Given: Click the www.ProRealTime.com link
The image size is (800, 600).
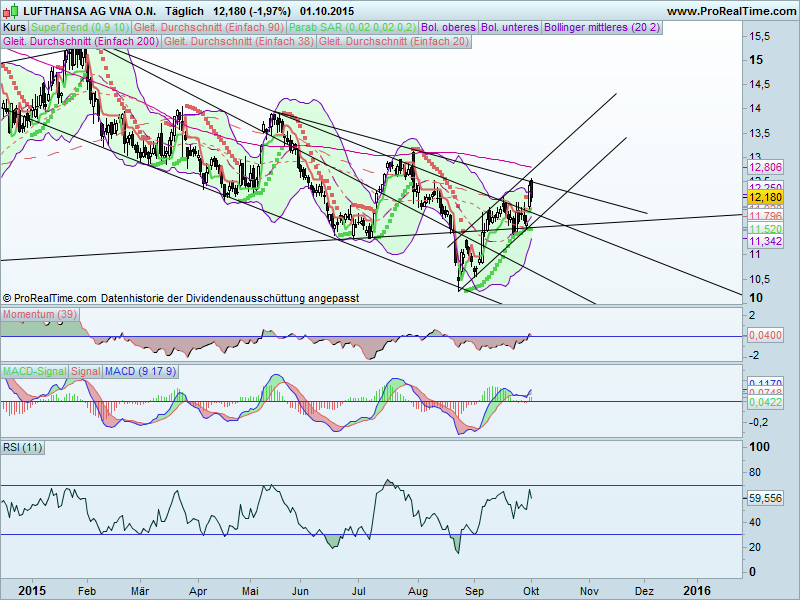Looking at the screenshot, I should click(731, 11).
